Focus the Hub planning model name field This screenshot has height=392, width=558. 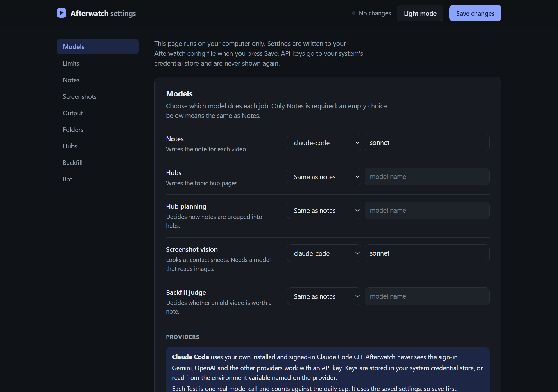tap(427, 210)
